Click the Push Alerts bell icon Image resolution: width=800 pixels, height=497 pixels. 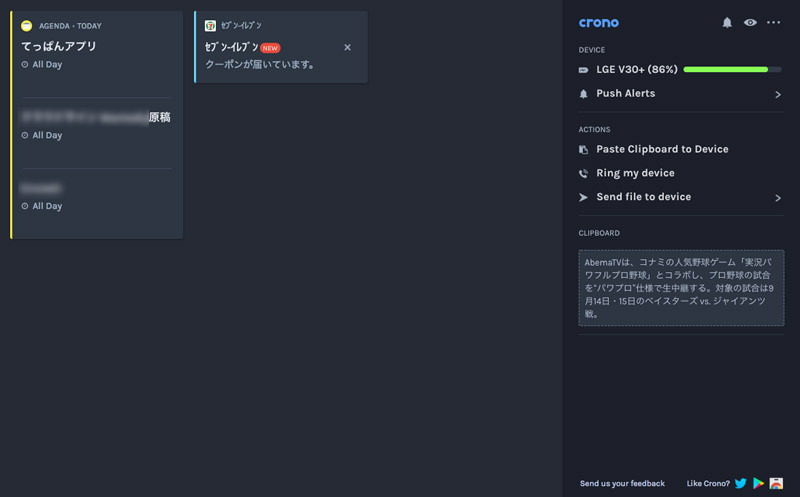tap(584, 94)
